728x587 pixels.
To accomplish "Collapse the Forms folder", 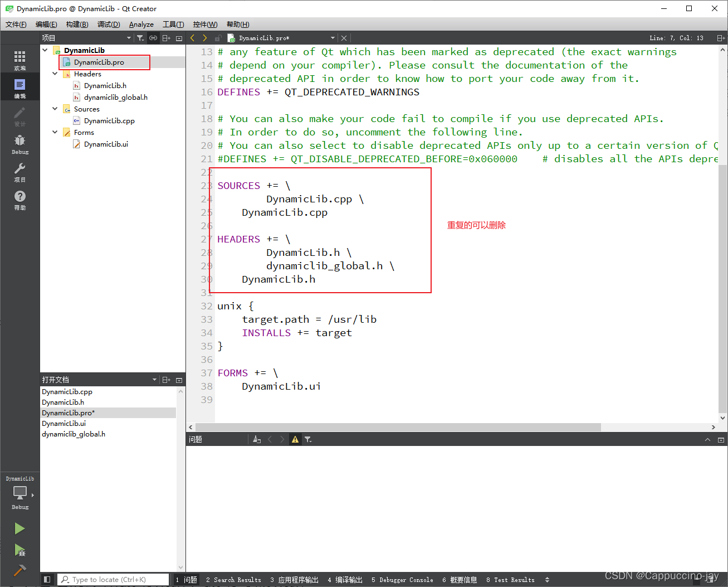I will click(x=55, y=132).
